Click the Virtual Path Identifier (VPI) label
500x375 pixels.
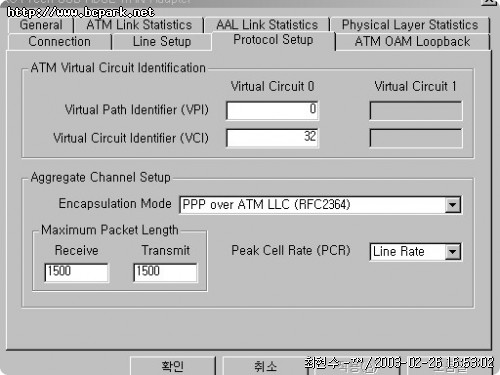137,110
